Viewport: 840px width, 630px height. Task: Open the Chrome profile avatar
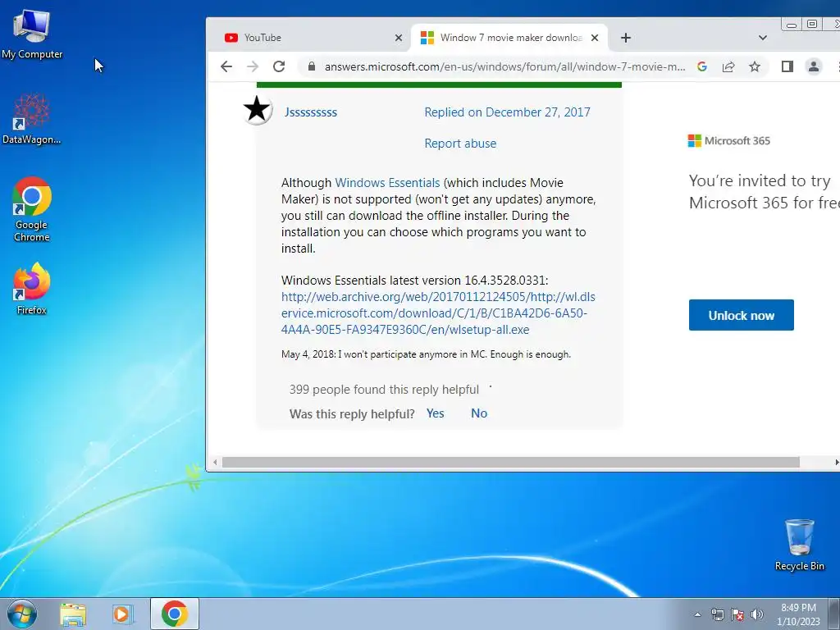pyautogui.click(x=813, y=66)
